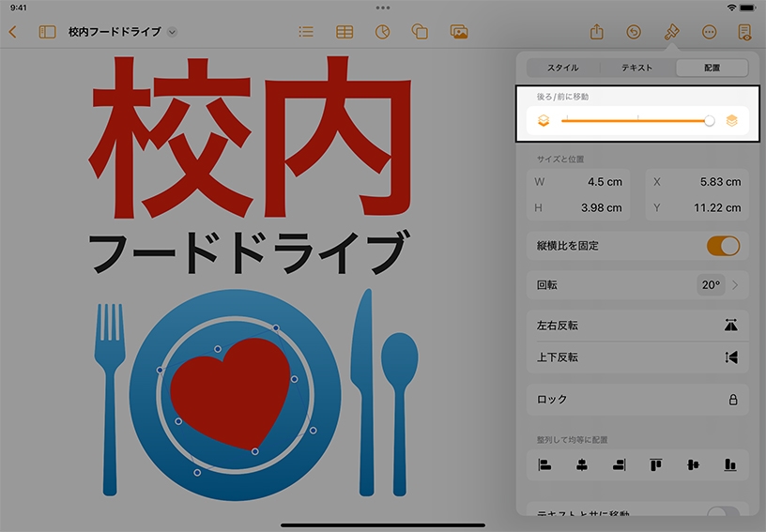Open the shapes insert icon
This screenshot has width=766, height=532.
click(x=421, y=32)
